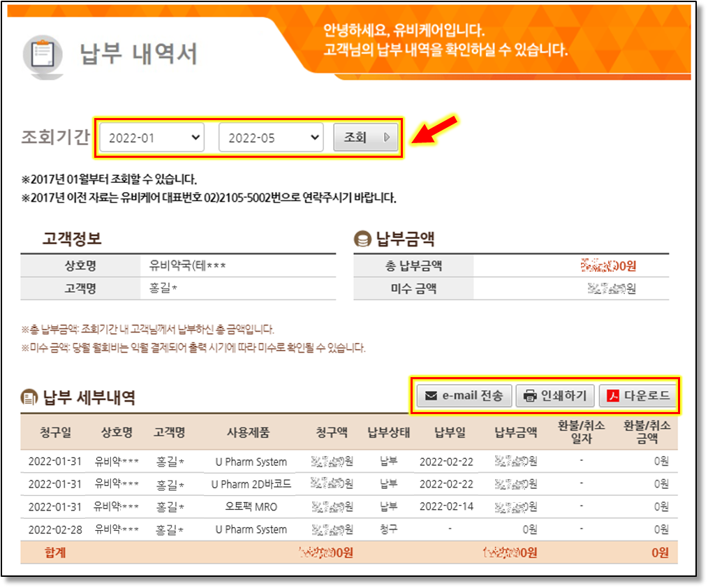
Task: Print the statement with 인쇄하기
Action: click(555, 396)
